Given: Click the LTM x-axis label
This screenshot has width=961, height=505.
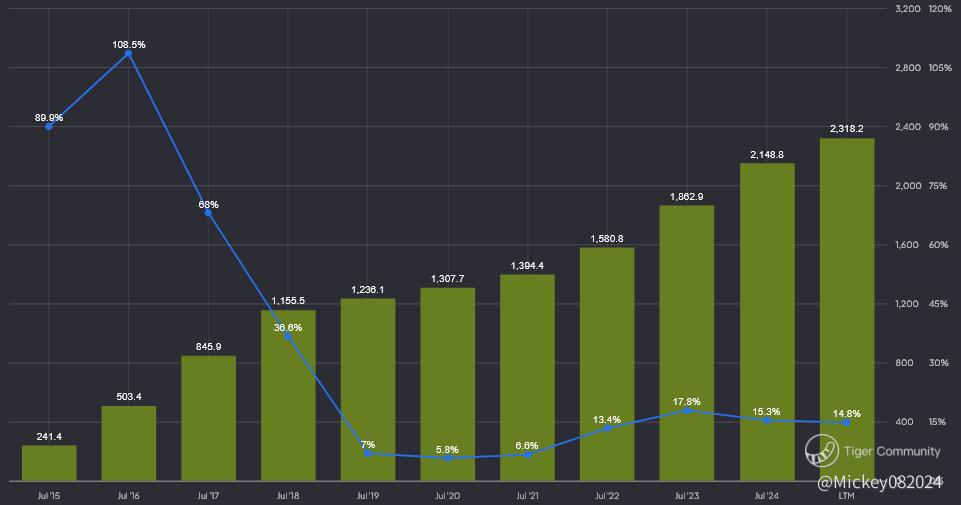Looking at the screenshot, I should coord(846,496).
